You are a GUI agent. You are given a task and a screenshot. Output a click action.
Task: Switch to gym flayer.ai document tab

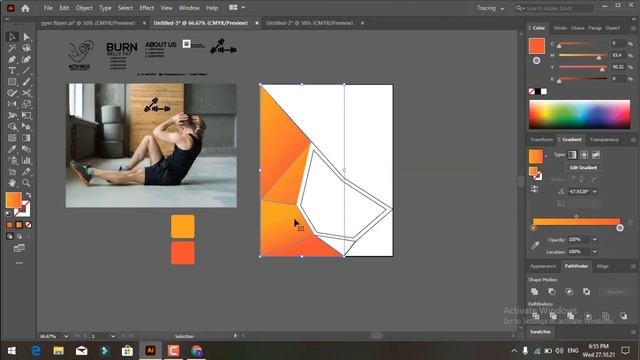[88, 23]
